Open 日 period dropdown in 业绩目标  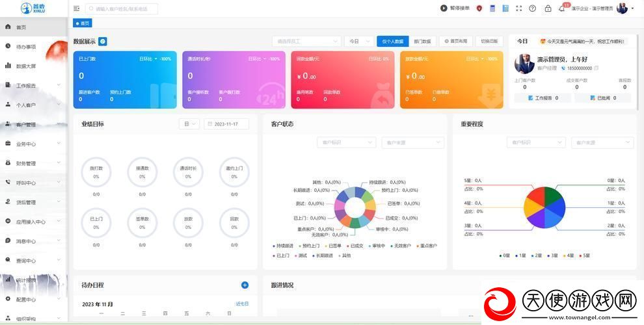[189, 124]
